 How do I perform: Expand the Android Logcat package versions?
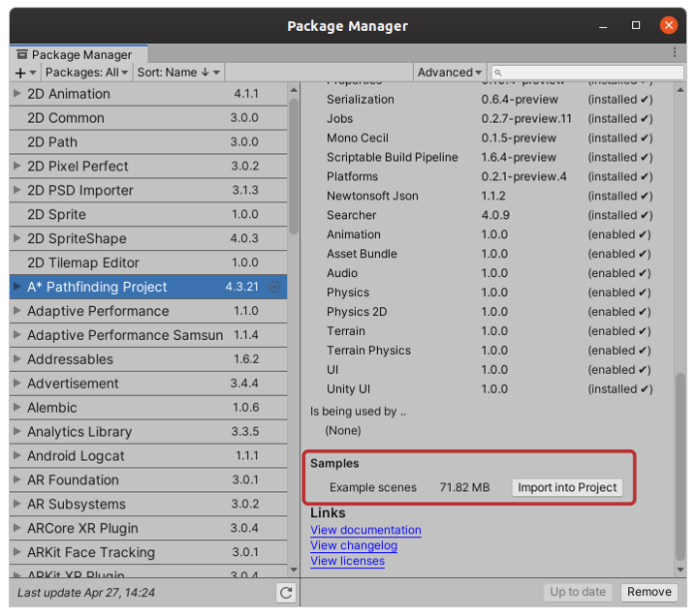point(17,456)
